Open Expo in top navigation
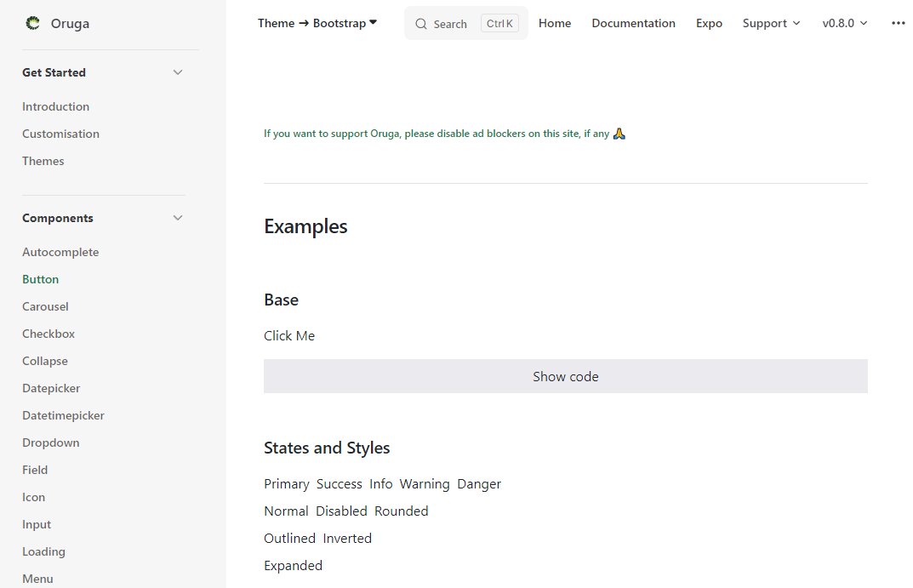 pyautogui.click(x=709, y=23)
